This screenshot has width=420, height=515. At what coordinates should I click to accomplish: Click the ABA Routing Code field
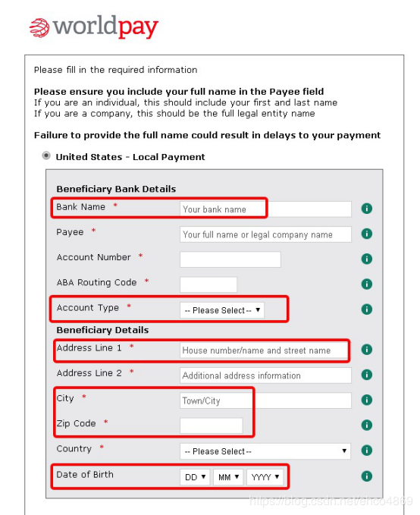[x=208, y=284]
